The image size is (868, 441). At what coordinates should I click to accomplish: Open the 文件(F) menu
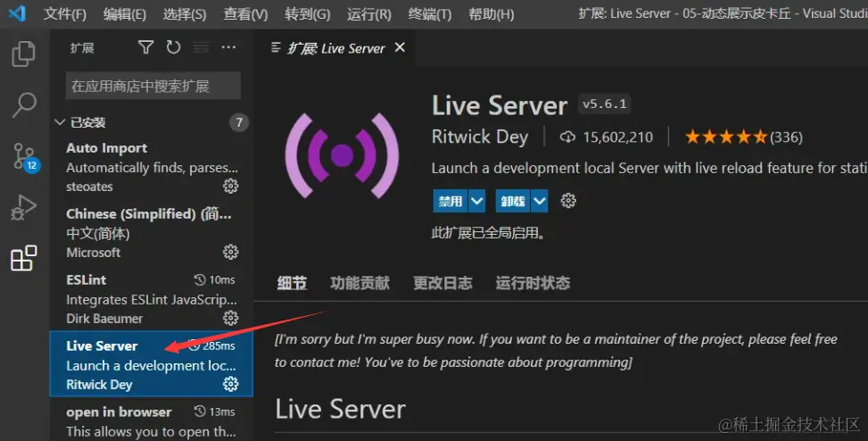pos(65,14)
